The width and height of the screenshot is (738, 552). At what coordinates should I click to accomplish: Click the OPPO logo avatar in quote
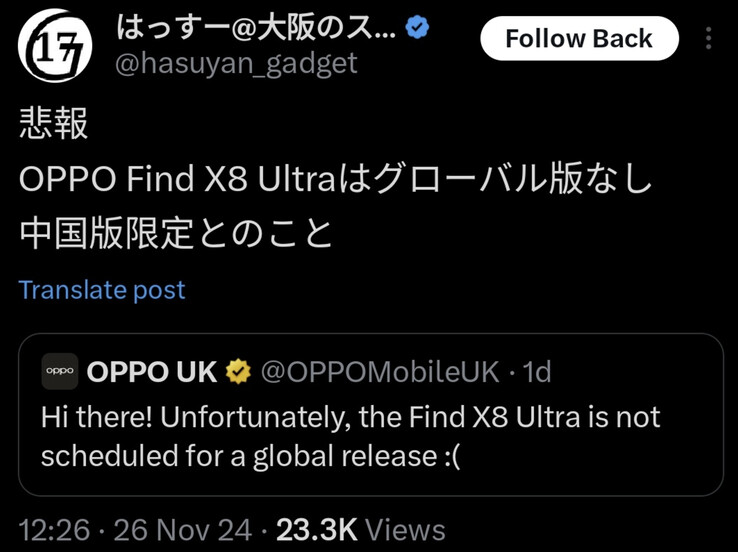pos(60,372)
